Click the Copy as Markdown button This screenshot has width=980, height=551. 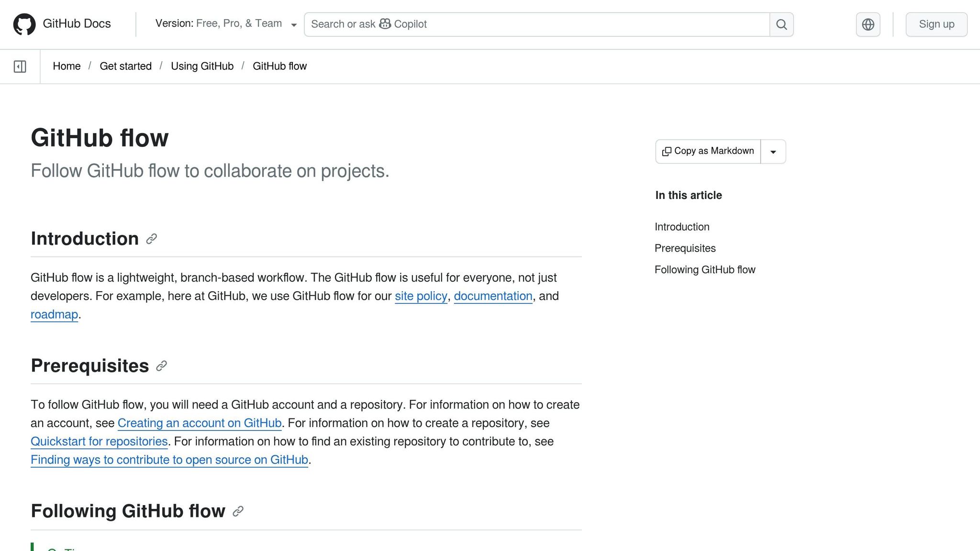click(708, 152)
